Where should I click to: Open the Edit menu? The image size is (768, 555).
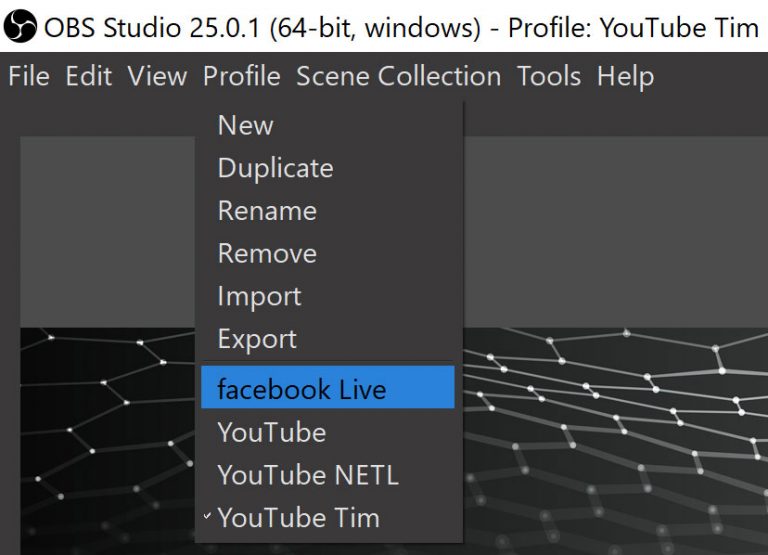pos(88,76)
